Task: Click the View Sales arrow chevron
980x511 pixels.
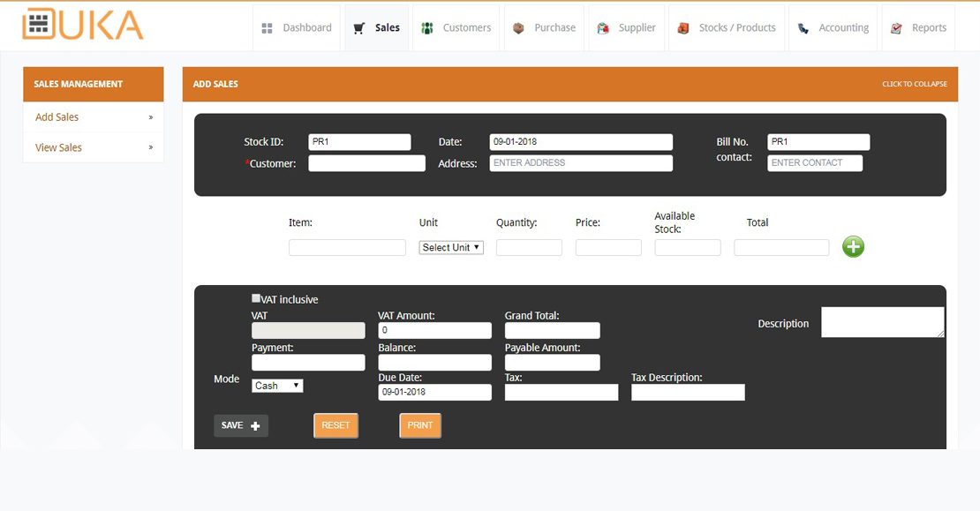Action: click(x=151, y=147)
